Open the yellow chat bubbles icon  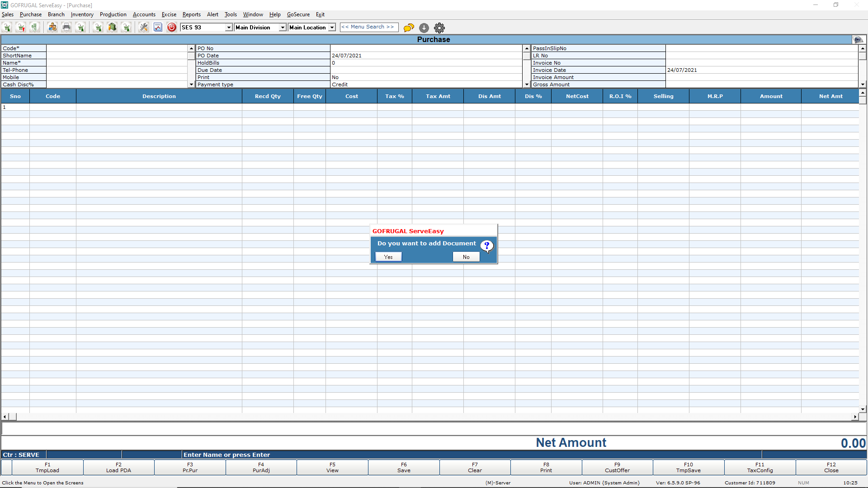(409, 28)
